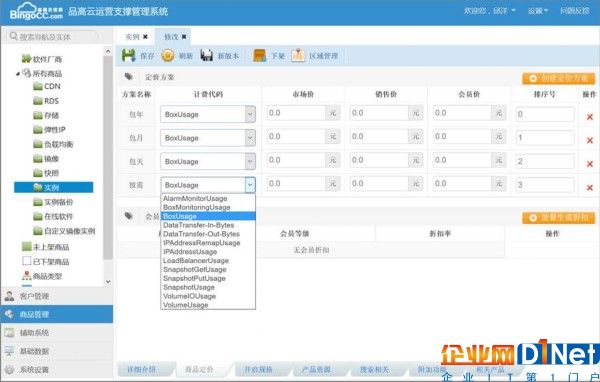
Task: Delete the 包月 pricing row with red X
Action: [590, 140]
